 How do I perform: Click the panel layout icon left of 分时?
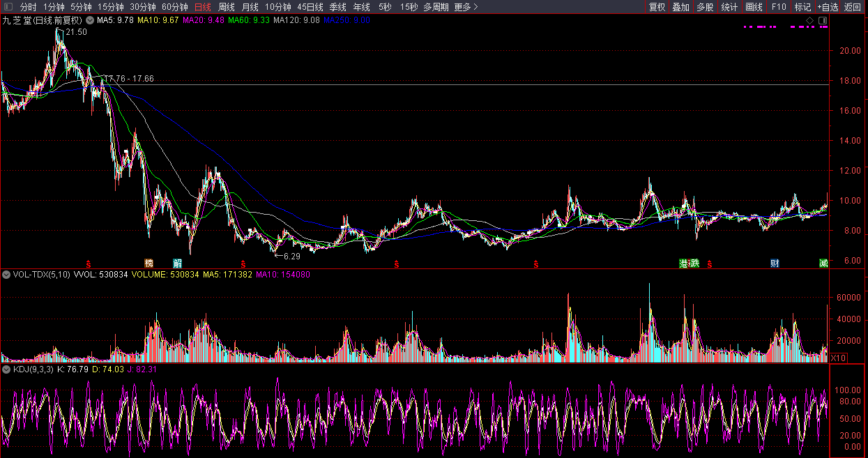pos(8,7)
